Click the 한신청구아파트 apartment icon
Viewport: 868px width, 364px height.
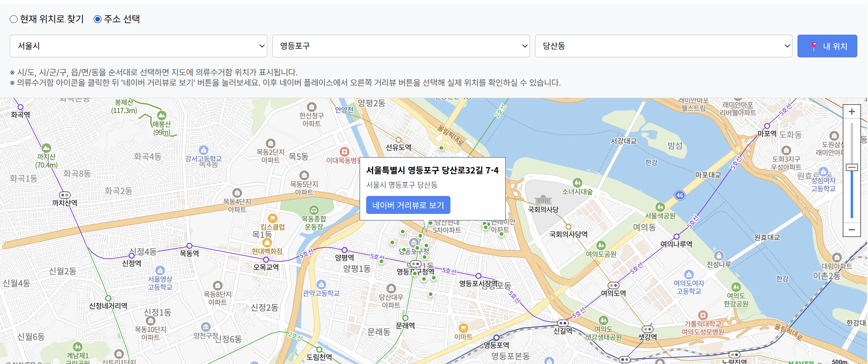[x=312, y=107]
